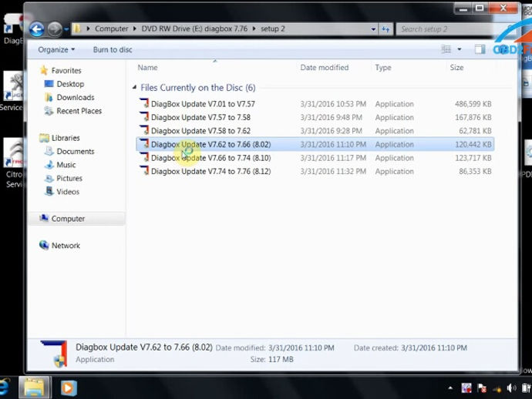
Task: Click DVD RW Drive (E:) diagbox 7.76 breadcrumb
Action: (194, 28)
